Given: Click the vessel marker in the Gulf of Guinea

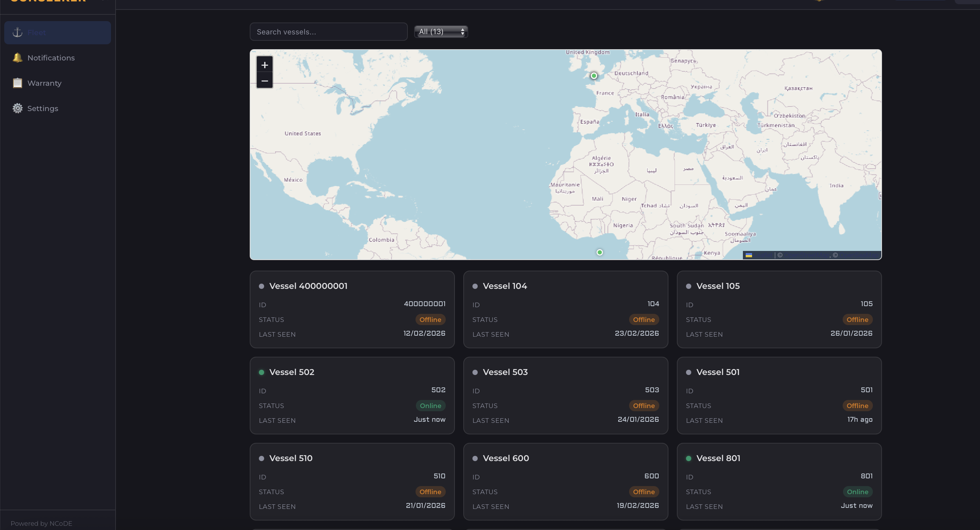Looking at the screenshot, I should coord(599,252).
